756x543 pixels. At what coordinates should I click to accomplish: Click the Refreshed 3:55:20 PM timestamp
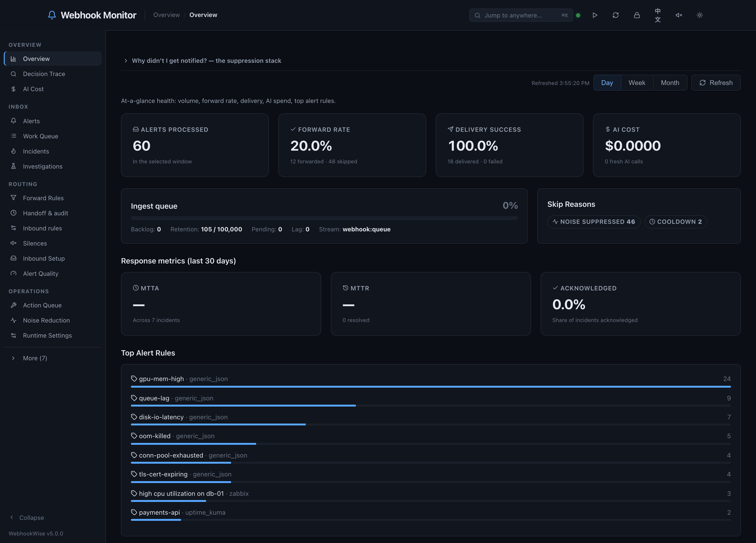[560, 83]
